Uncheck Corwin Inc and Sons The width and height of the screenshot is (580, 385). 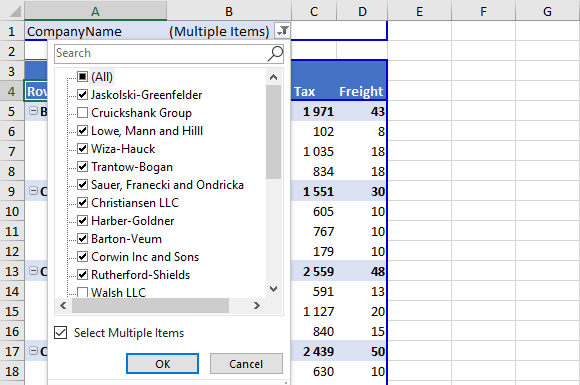pyautogui.click(x=82, y=257)
